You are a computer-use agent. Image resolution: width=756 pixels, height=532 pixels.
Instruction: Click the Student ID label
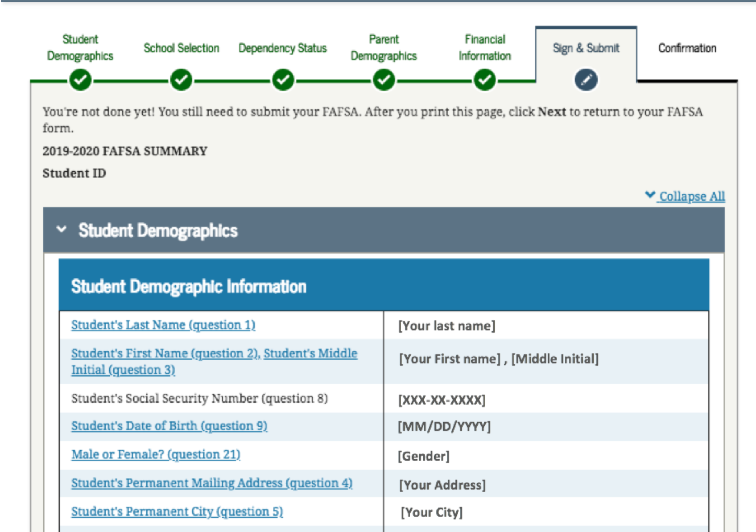tap(75, 174)
